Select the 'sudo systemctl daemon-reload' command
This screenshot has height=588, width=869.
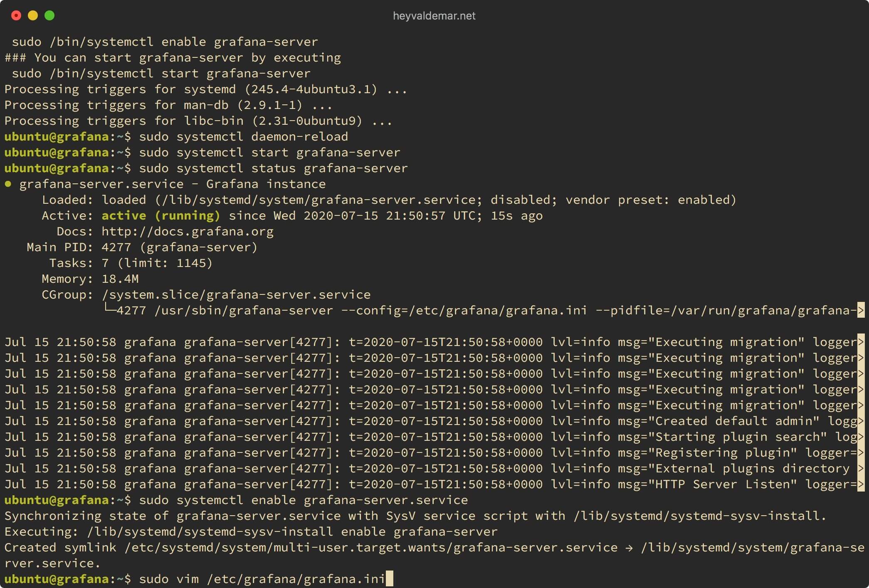pyautogui.click(x=244, y=136)
